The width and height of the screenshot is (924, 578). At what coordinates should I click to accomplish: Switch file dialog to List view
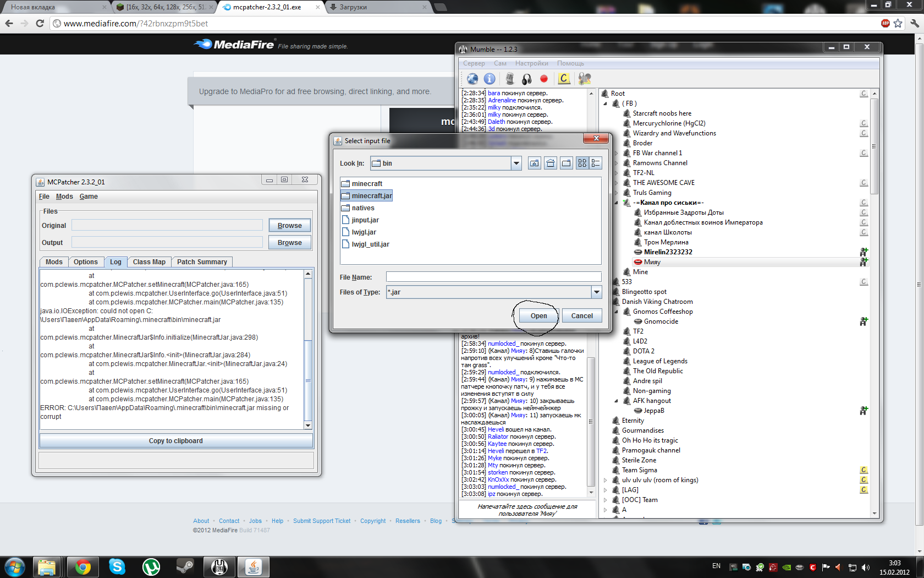click(582, 163)
